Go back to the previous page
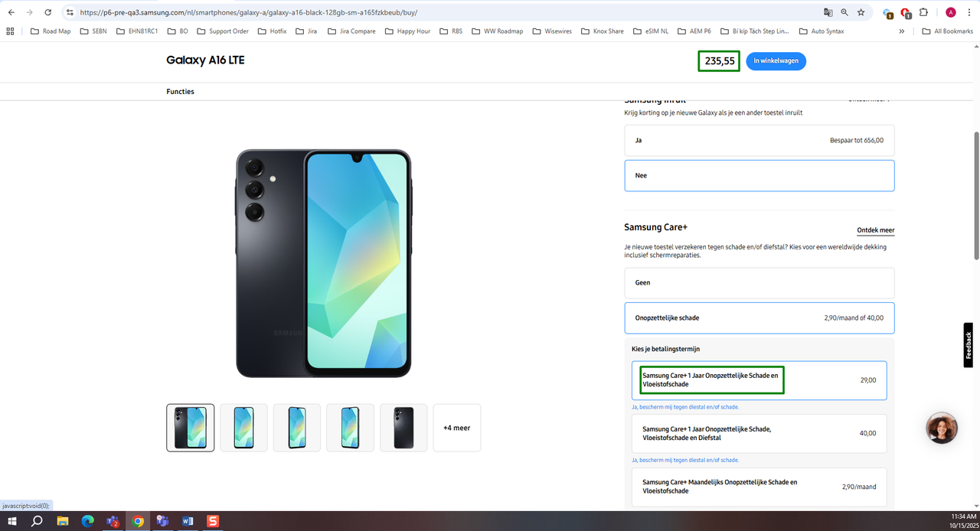The height and width of the screenshot is (531, 980). (11, 12)
